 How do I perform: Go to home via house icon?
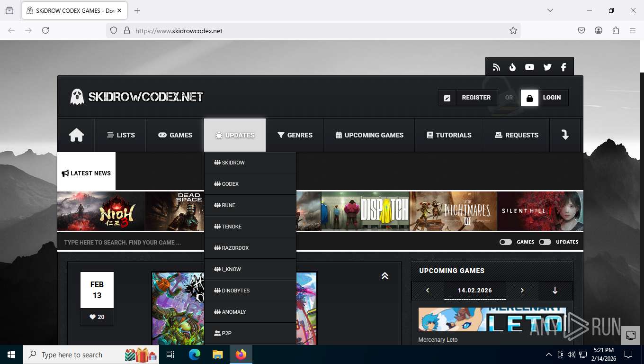(76, 135)
